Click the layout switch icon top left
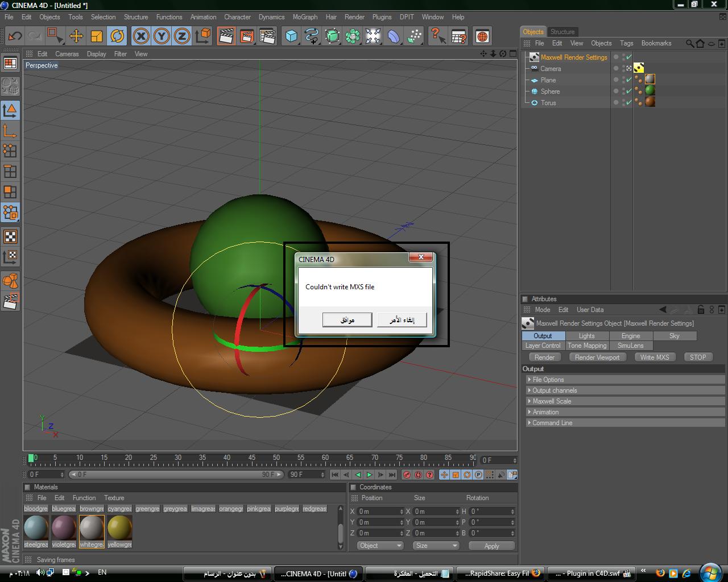This screenshot has height=582, width=728. point(10,63)
